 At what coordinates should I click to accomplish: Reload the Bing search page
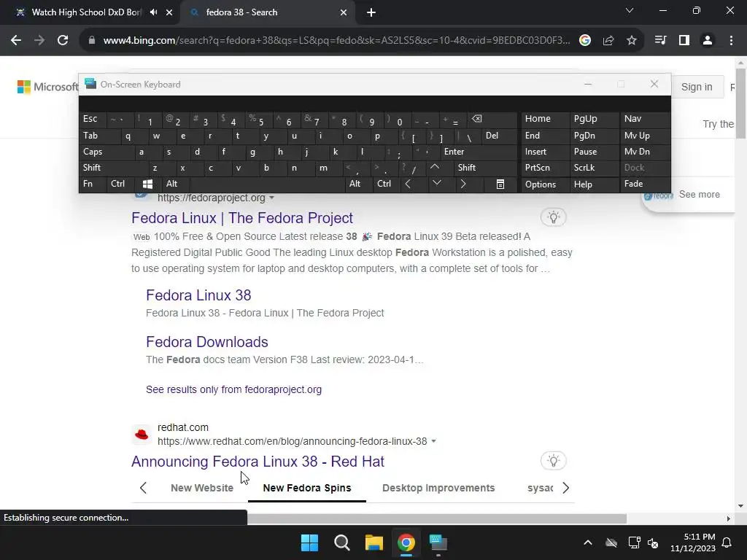click(x=63, y=41)
